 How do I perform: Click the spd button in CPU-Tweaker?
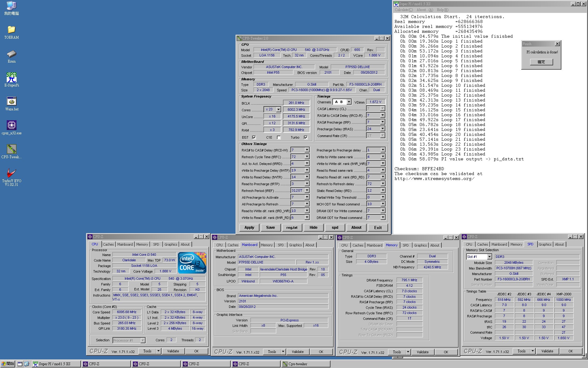tap(335, 228)
